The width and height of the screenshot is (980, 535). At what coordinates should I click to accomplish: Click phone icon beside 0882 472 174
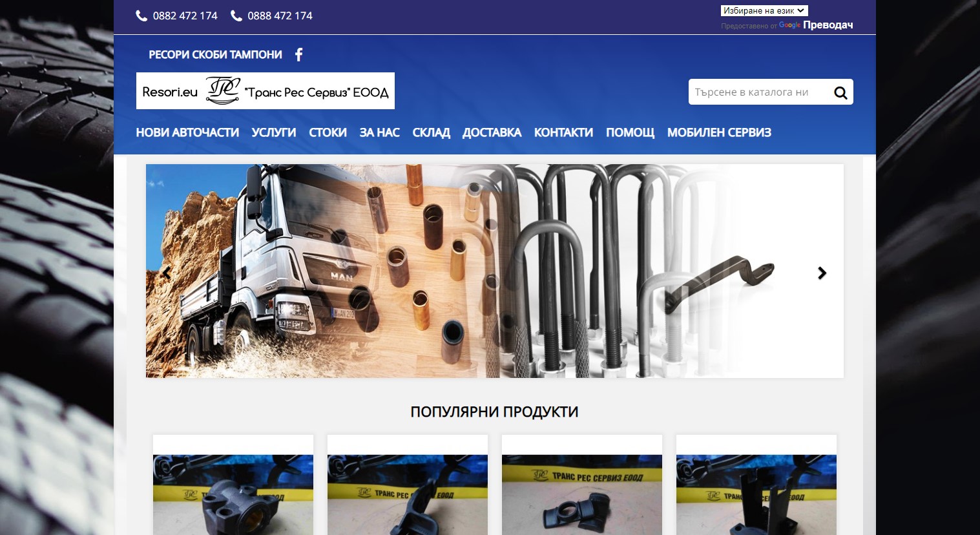coord(142,16)
